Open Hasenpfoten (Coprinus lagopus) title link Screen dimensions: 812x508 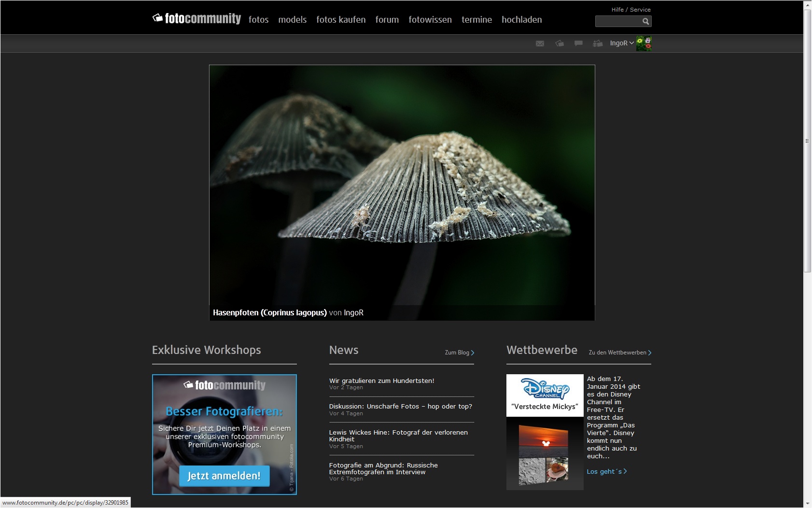click(x=269, y=312)
